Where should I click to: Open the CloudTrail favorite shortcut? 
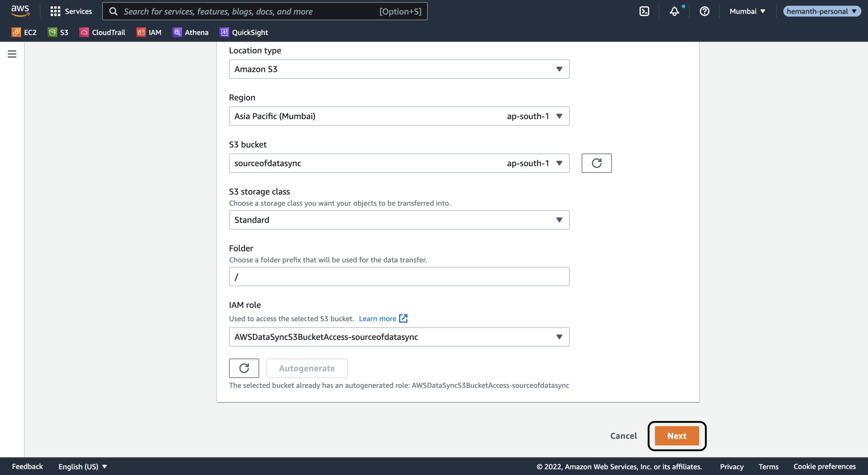coord(102,32)
